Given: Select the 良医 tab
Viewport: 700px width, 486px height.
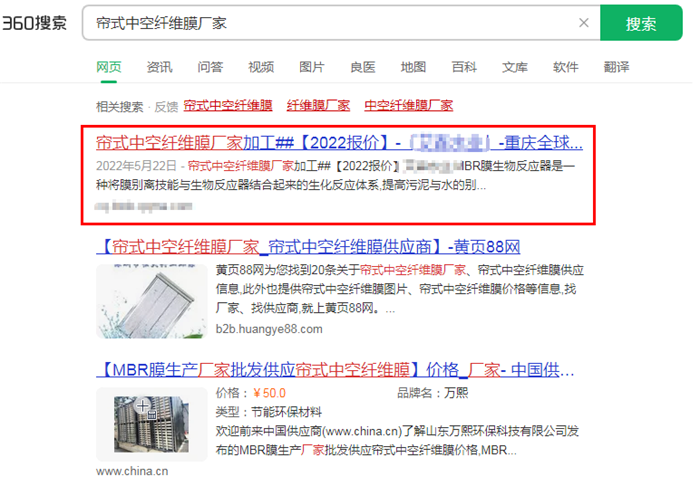Looking at the screenshot, I should coord(362,67).
